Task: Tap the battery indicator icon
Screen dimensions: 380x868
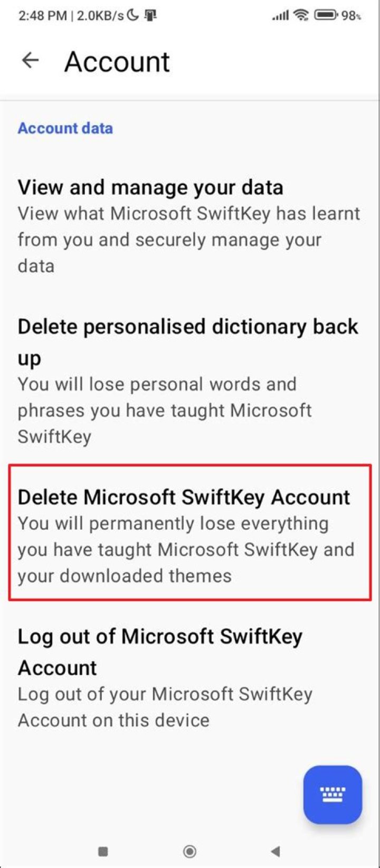Action: 326,15
